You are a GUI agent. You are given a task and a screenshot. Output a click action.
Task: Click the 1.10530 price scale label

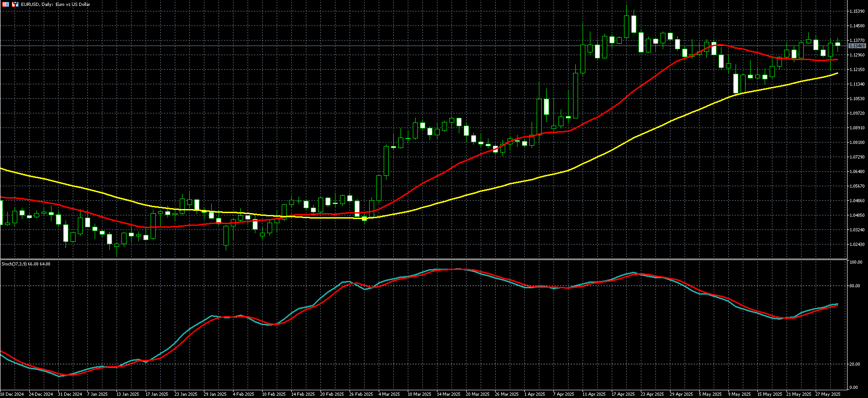click(857, 99)
